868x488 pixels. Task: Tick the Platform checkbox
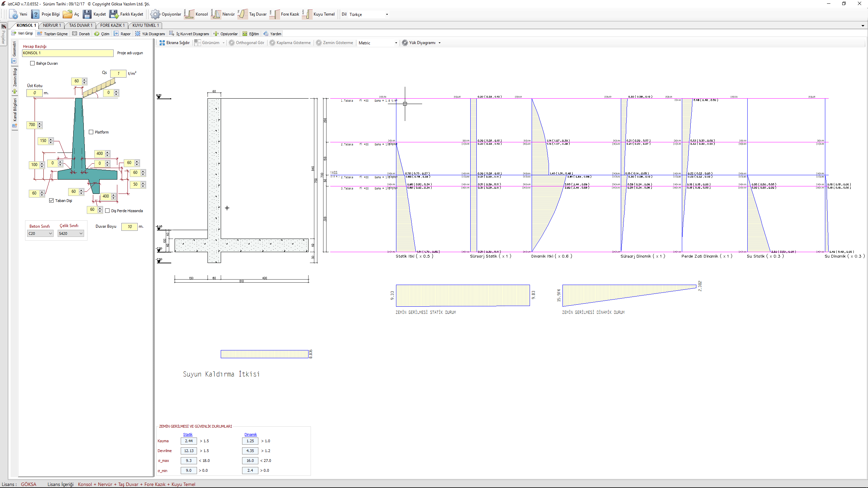click(x=91, y=132)
